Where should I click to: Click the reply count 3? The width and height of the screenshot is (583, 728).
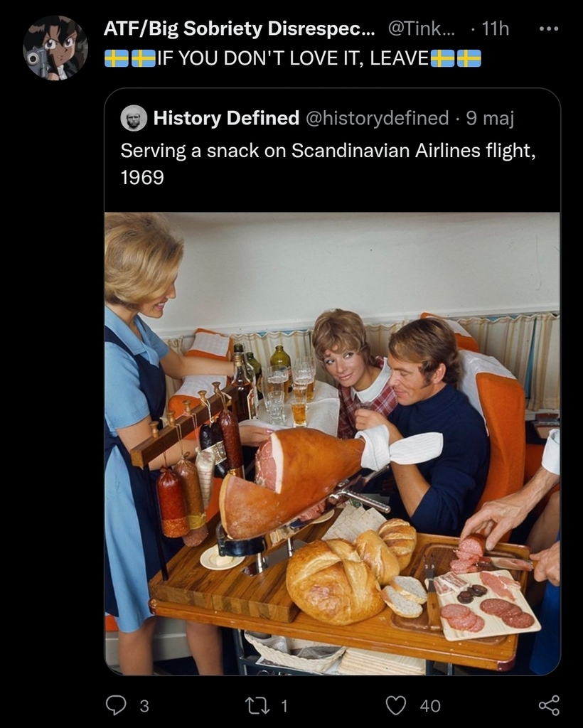(x=144, y=705)
